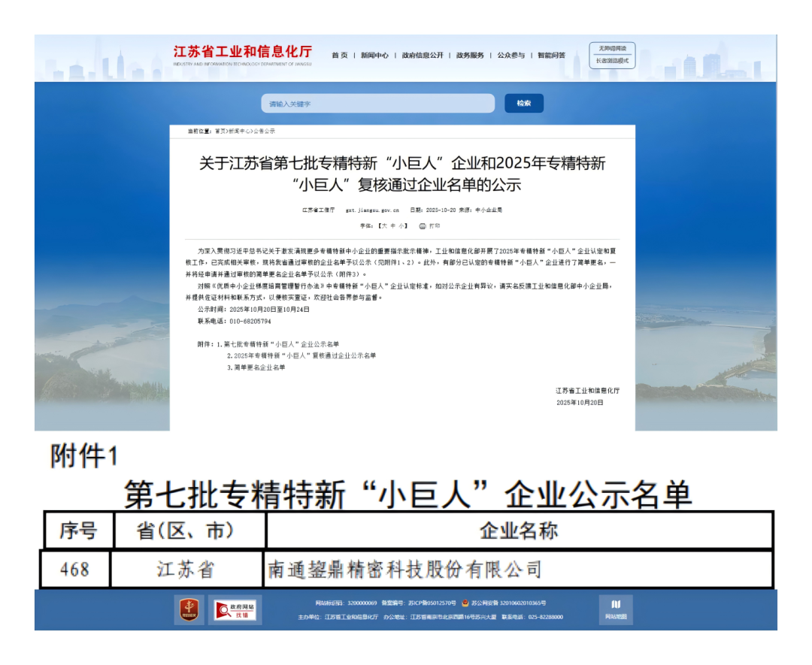Screen dimensions: 812x665
Task: Click 新闻中心 in the breadcrumb
Action: tap(239, 131)
